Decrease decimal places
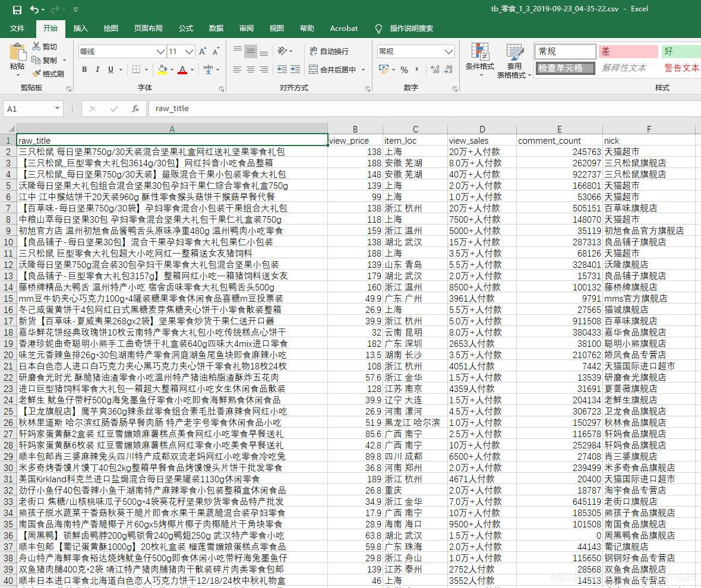This screenshot has height=588, width=701. (449, 69)
